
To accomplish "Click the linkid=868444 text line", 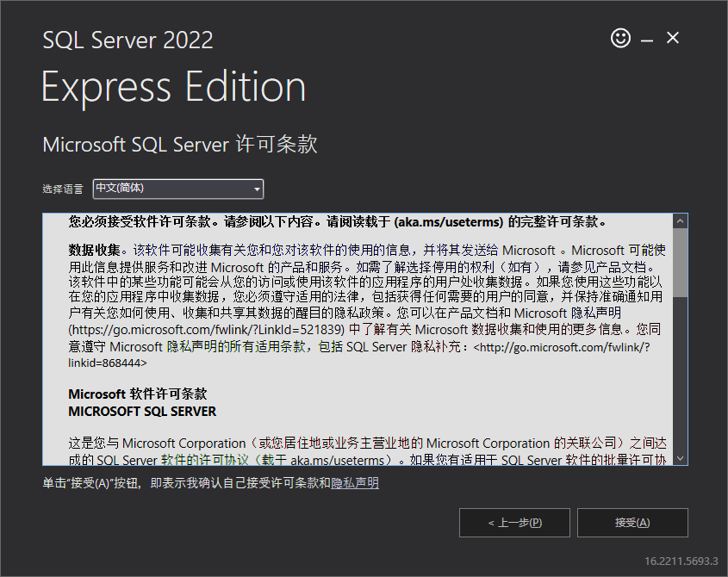I will 107,363.
